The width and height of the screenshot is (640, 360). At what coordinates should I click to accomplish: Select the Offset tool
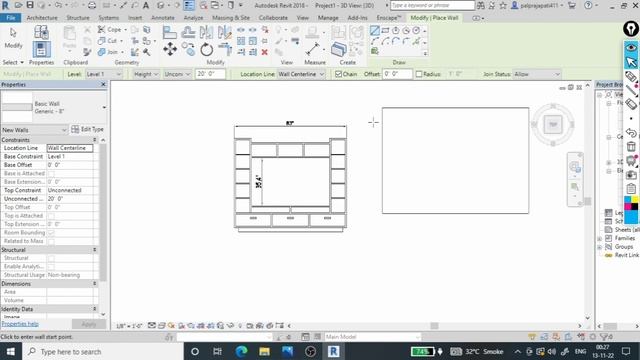pyautogui.click(x=188, y=32)
